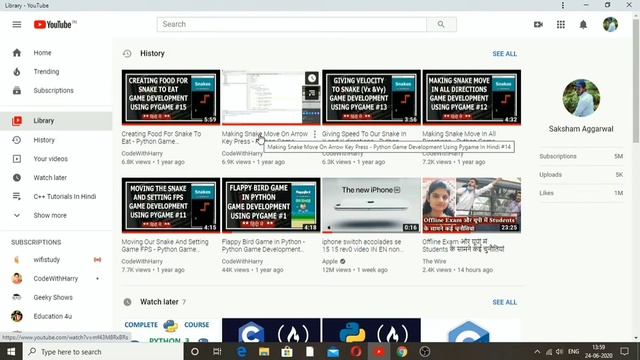Viewport: 640px width, 360px height.
Task: Click the page vertical scrollbar
Action: [x=636, y=82]
